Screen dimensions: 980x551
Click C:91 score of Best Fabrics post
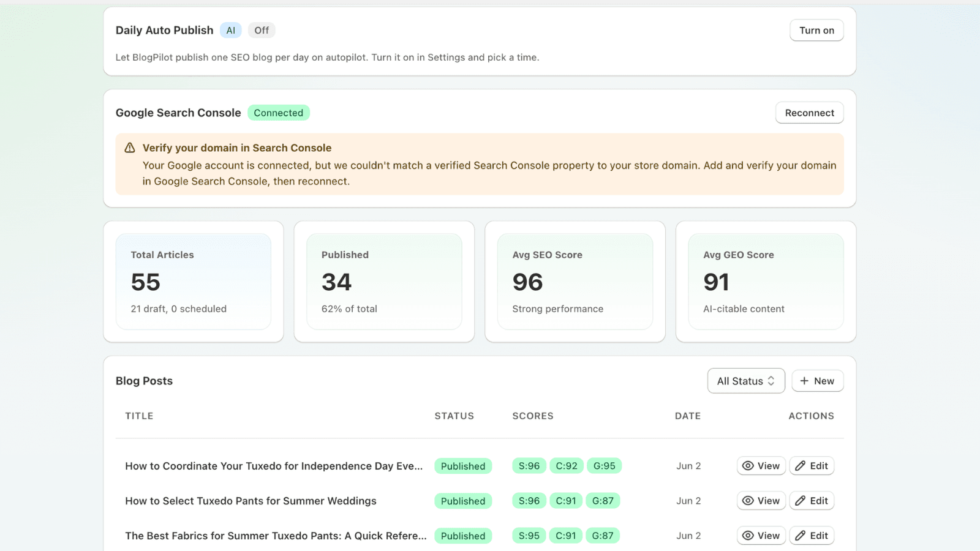pyautogui.click(x=566, y=536)
